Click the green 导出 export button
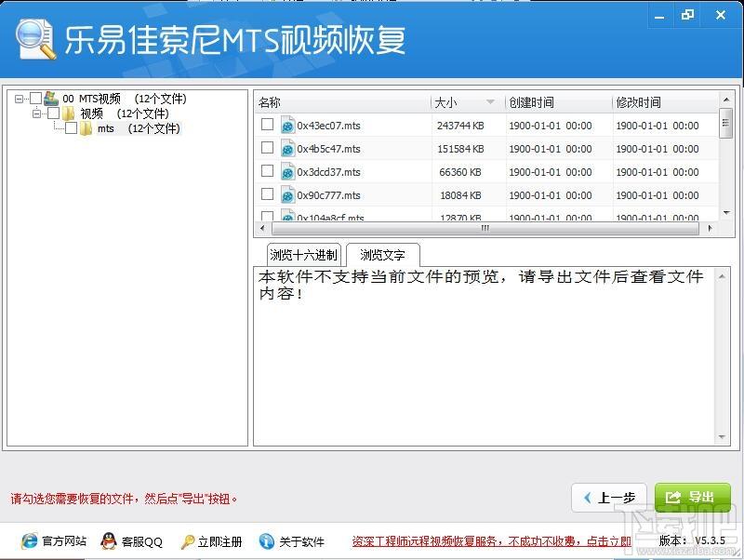The width and height of the screenshot is (744, 560). (692, 498)
